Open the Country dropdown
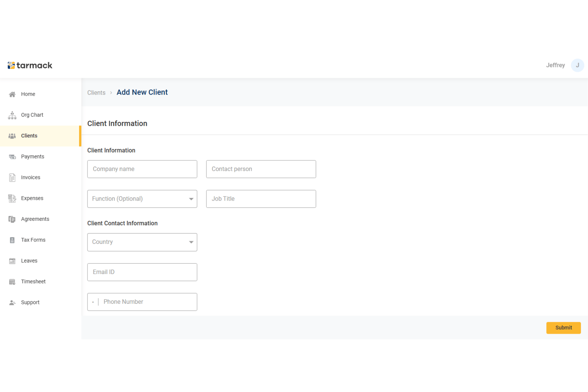This screenshot has width=588, height=392. point(142,242)
